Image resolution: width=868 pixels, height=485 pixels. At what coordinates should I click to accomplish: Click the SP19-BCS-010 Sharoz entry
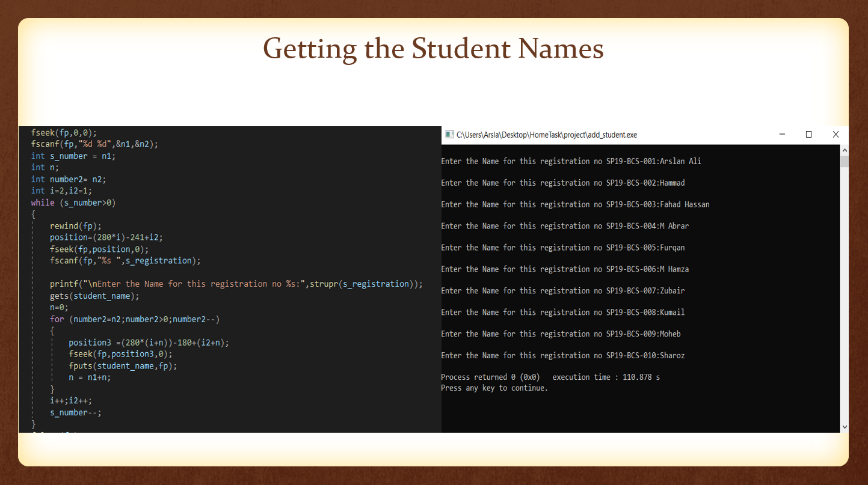pos(562,355)
